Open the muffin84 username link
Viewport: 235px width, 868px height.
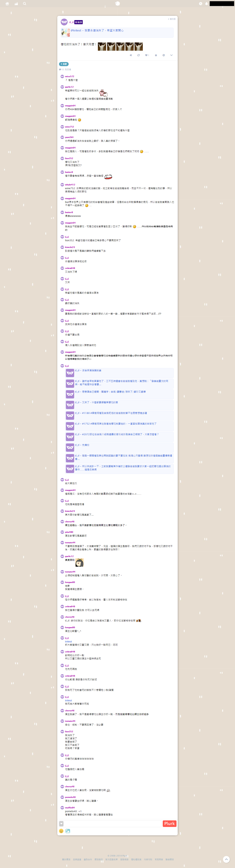click(x=70, y=807)
